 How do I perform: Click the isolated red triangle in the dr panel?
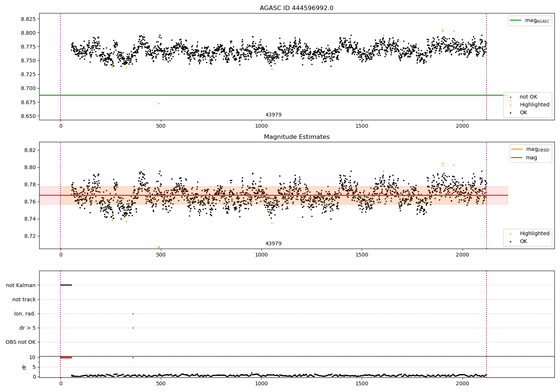(x=133, y=357)
